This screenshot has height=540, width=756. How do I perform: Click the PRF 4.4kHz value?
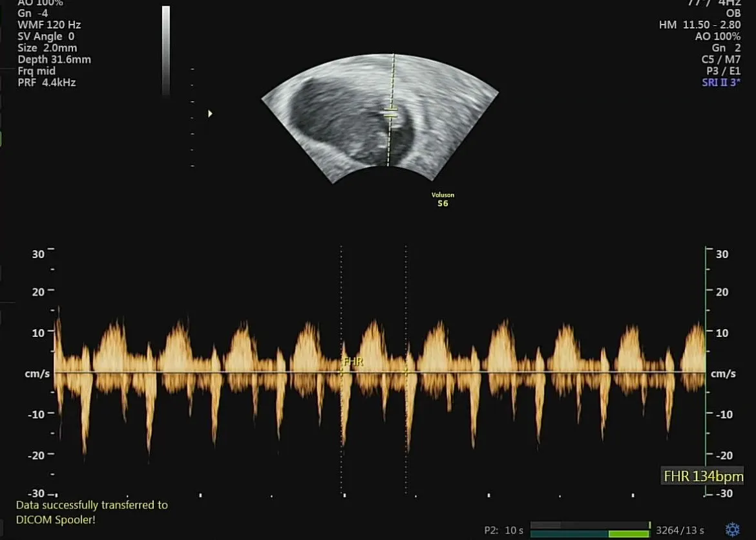pyautogui.click(x=47, y=83)
